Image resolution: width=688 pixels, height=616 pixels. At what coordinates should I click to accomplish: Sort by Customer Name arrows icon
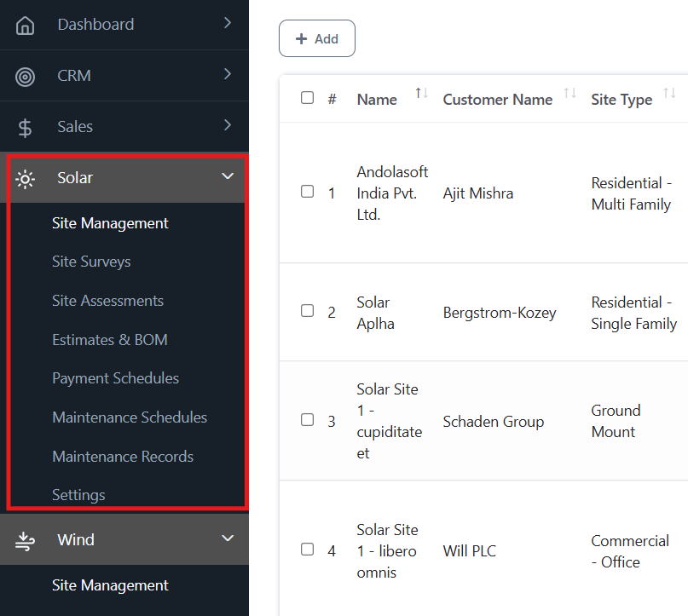pyautogui.click(x=569, y=94)
